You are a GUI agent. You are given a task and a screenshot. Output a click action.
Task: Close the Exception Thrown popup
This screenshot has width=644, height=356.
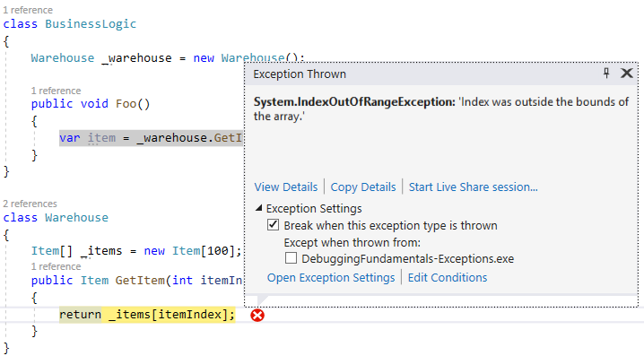coord(626,74)
